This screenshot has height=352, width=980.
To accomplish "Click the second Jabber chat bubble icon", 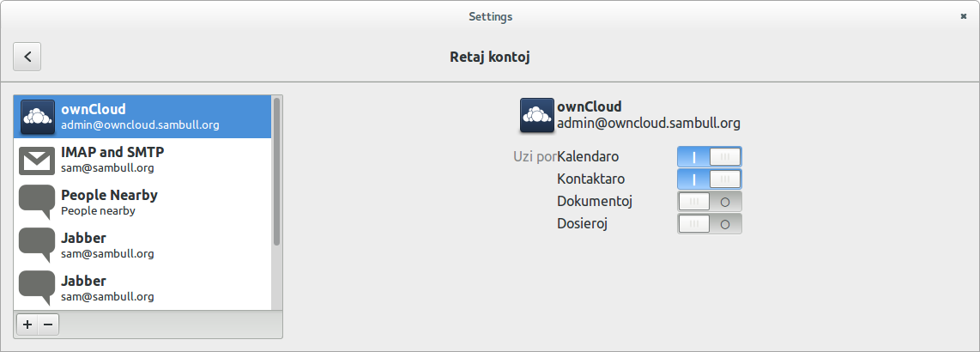I will point(37,288).
